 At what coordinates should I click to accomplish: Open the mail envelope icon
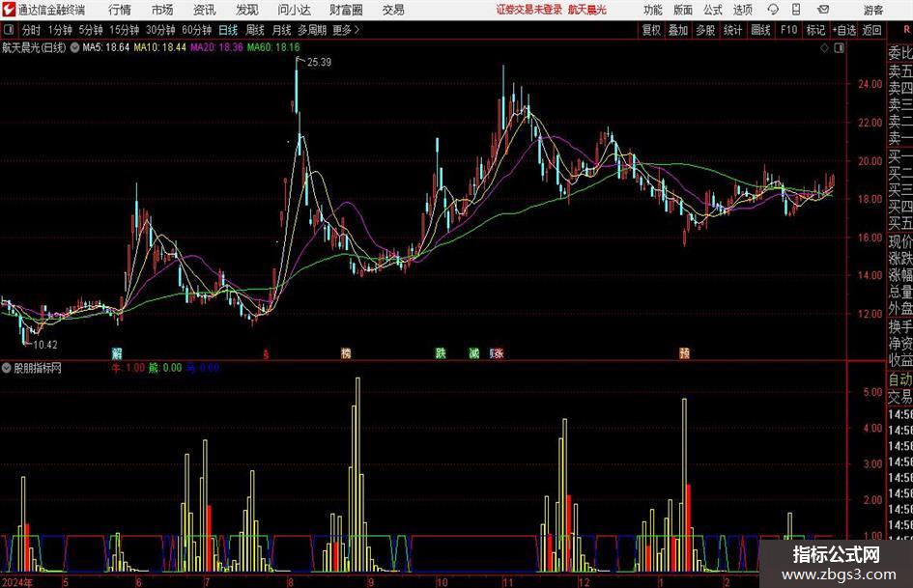pyautogui.click(x=823, y=10)
